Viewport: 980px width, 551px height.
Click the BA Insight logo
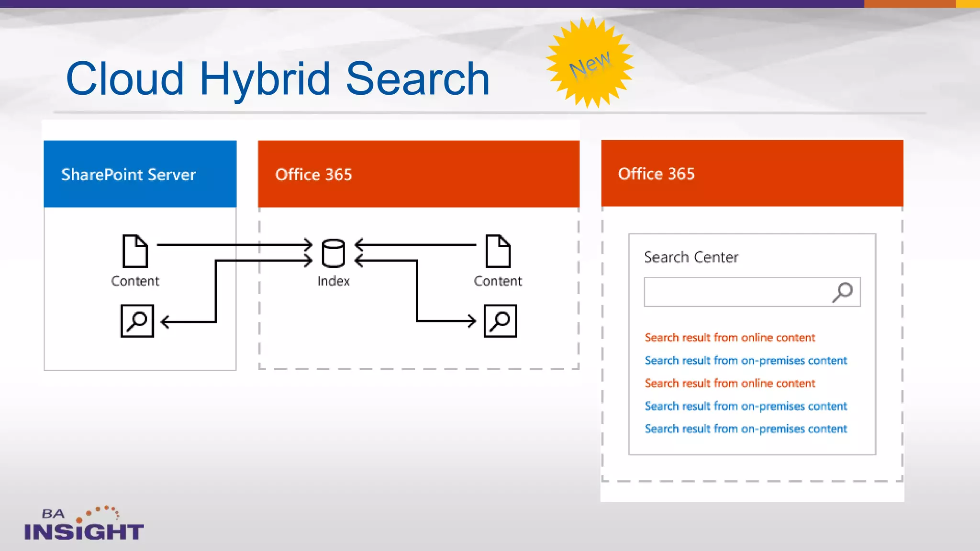84,524
